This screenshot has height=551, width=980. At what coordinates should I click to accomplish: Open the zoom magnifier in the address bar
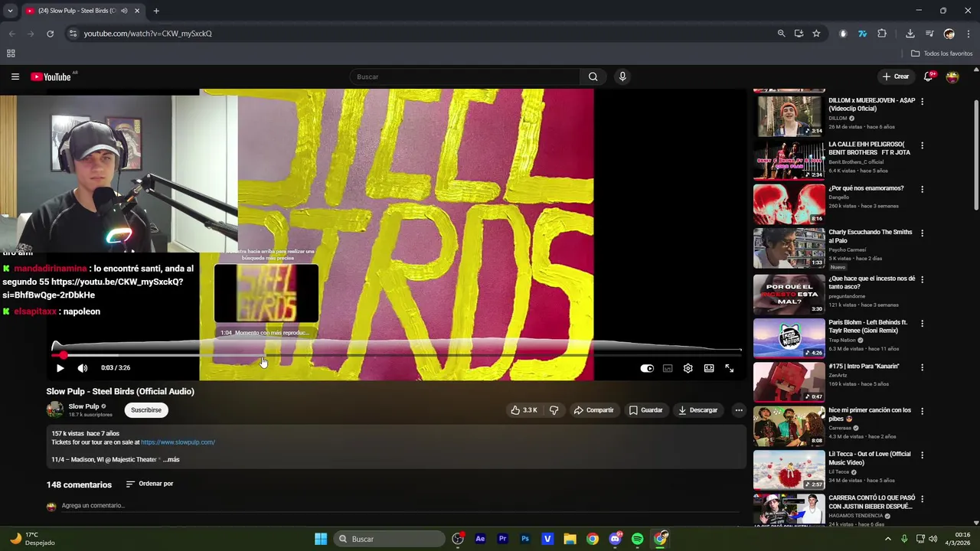click(781, 34)
